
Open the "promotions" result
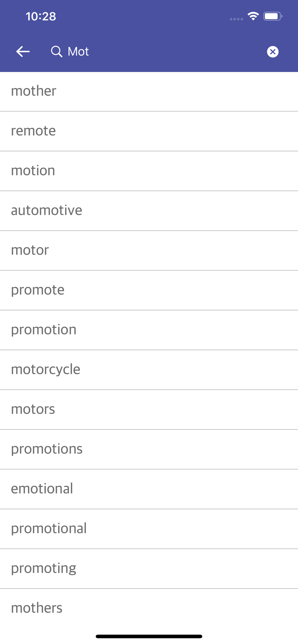point(149,449)
